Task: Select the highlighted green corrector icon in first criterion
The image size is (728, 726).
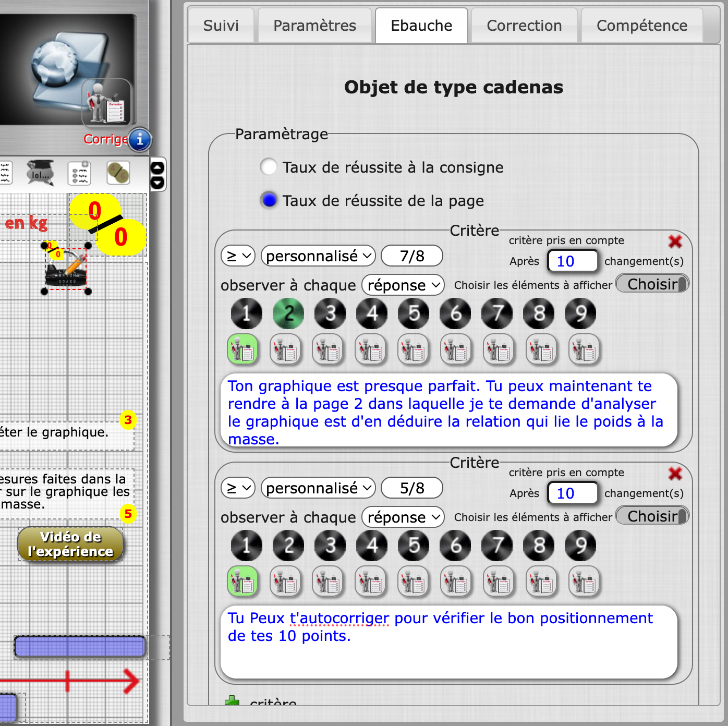Action: [242, 349]
